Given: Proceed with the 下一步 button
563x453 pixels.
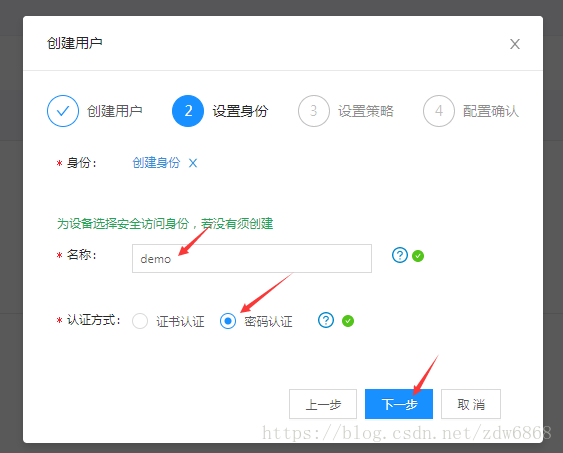Looking at the screenshot, I should 399,404.
